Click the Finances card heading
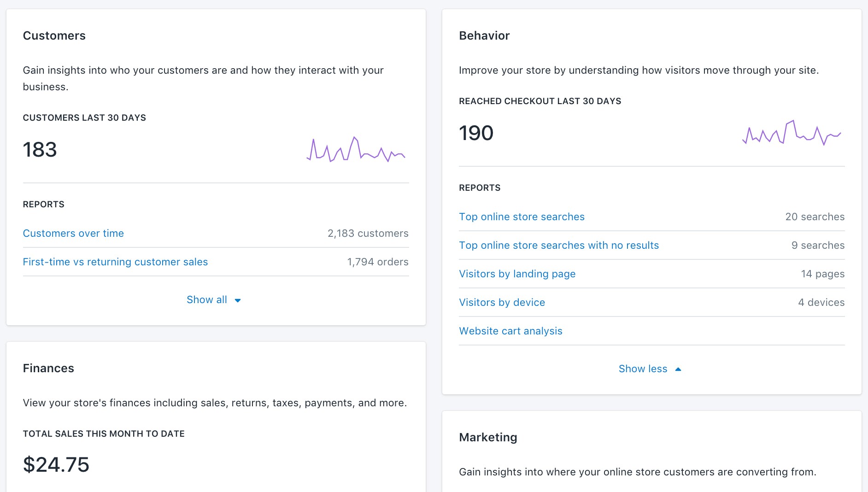 [x=48, y=368]
